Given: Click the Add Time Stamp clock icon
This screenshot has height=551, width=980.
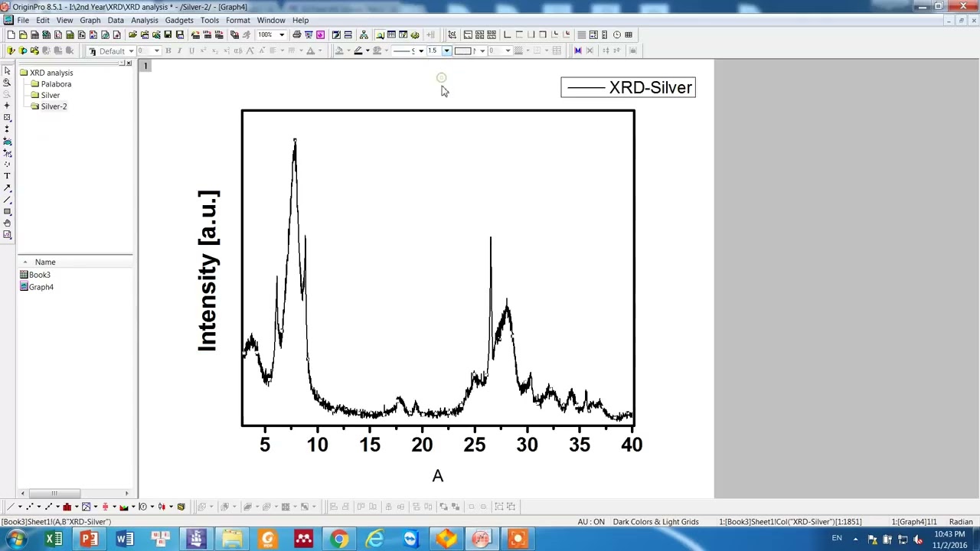Looking at the screenshot, I should click(616, 35).
